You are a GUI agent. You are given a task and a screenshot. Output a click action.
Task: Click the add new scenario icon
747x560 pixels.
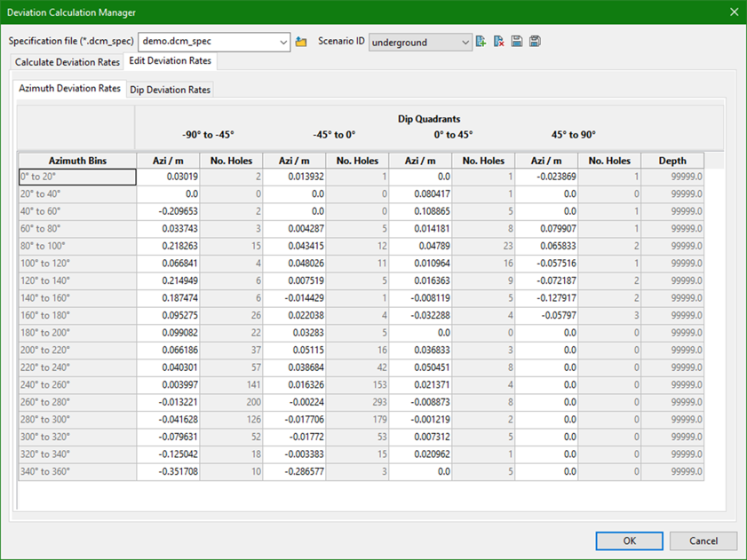[x=481, y=42]
